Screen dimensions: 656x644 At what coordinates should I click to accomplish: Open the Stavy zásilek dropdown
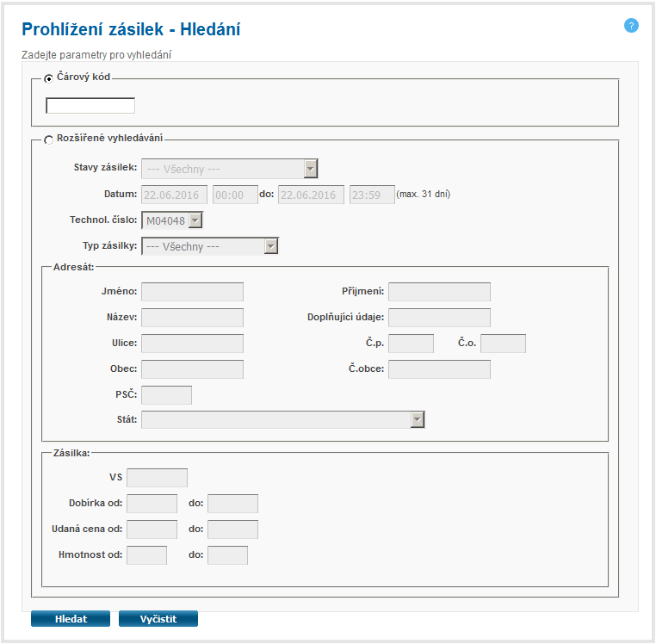pyautogui.click(x=229, y=169)
